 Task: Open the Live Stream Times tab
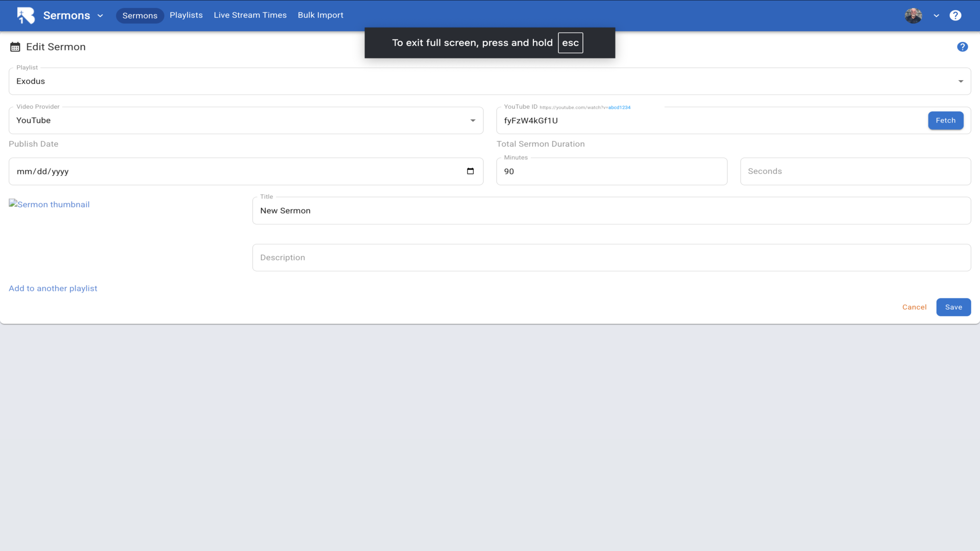point(250,15)
